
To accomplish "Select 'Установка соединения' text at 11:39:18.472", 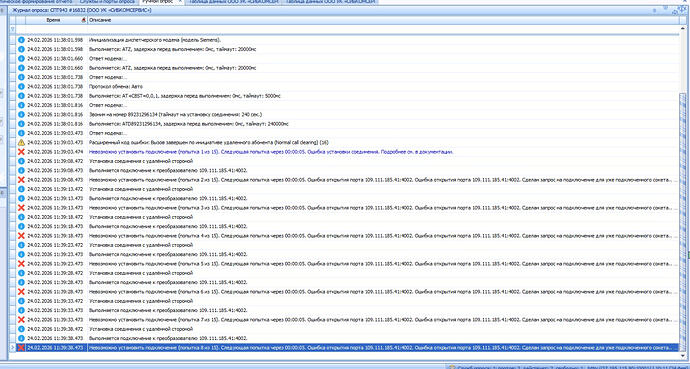I will (x=141, y=217).
